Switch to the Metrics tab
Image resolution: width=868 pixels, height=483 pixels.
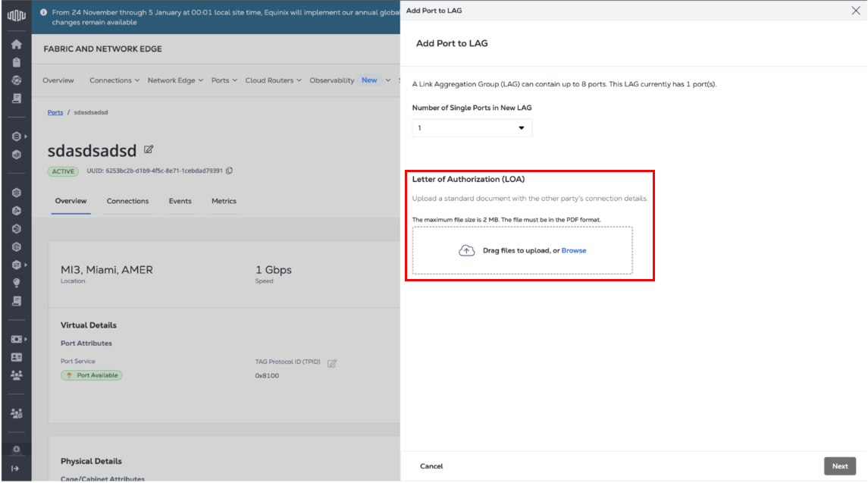(224, 202)
